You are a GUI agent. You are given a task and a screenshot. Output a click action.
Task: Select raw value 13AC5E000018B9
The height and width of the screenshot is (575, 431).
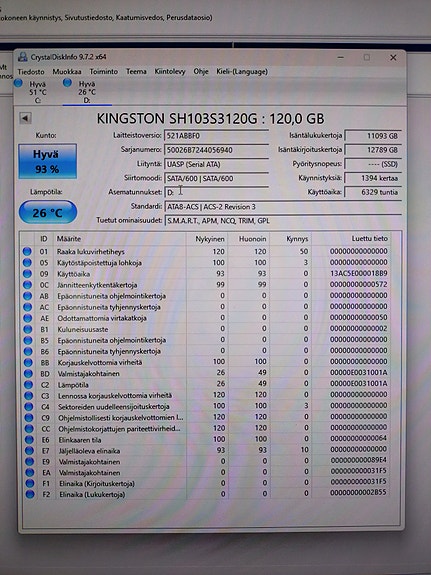coord(359,274)
